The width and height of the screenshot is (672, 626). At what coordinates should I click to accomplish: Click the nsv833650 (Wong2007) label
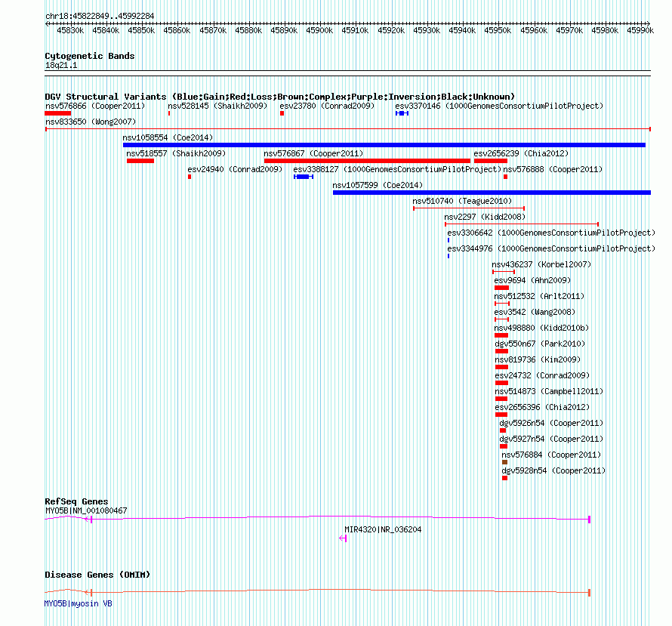tap(91, 122)
